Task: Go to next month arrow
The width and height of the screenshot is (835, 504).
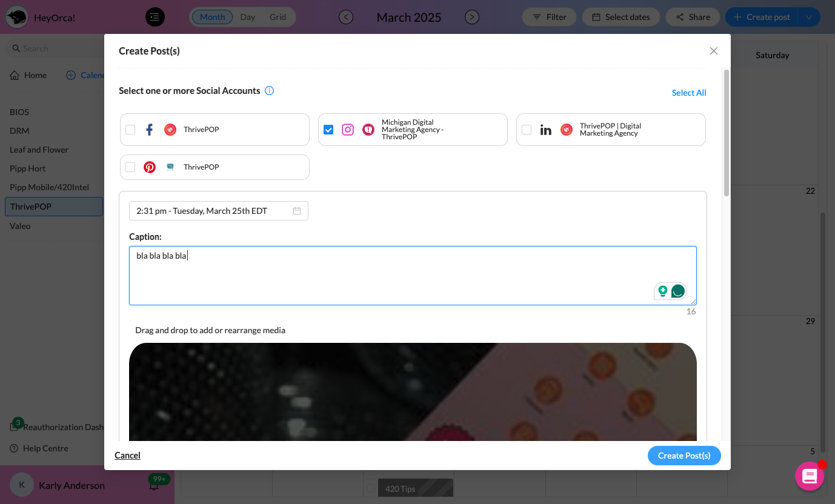Action: (x=472, y=17)
